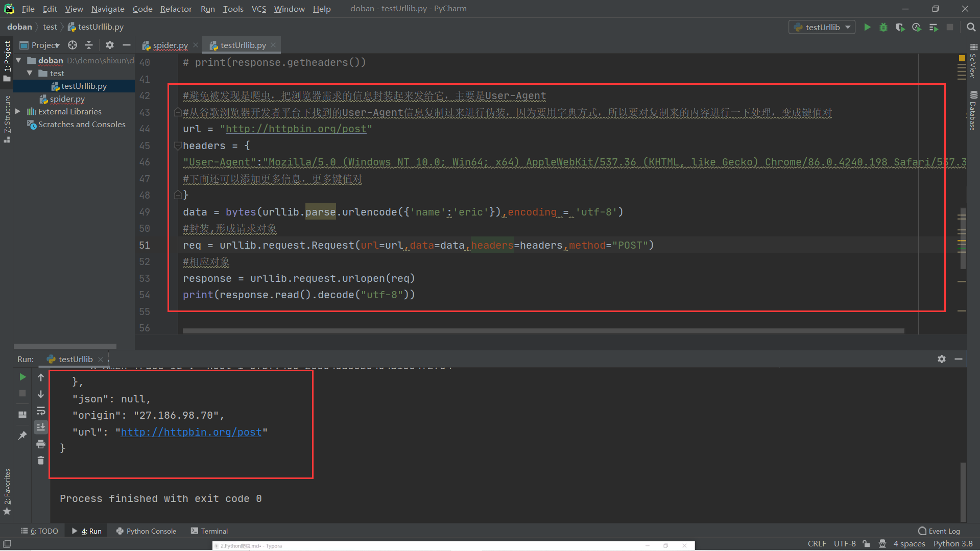Image resolution: width=980 pixels, height=551 pixels.
Task: Click the httpbin.org/post URL on line 44
Action: coord(296,129)
